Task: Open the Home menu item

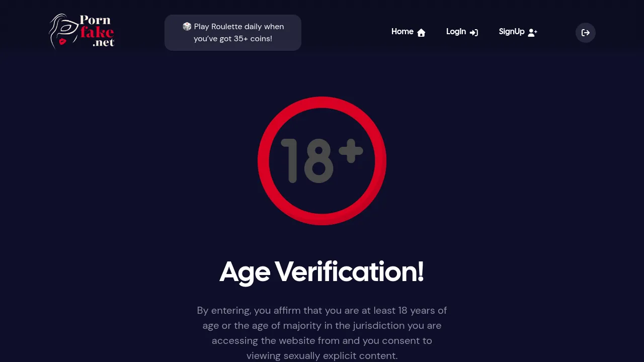Action: 403,32
